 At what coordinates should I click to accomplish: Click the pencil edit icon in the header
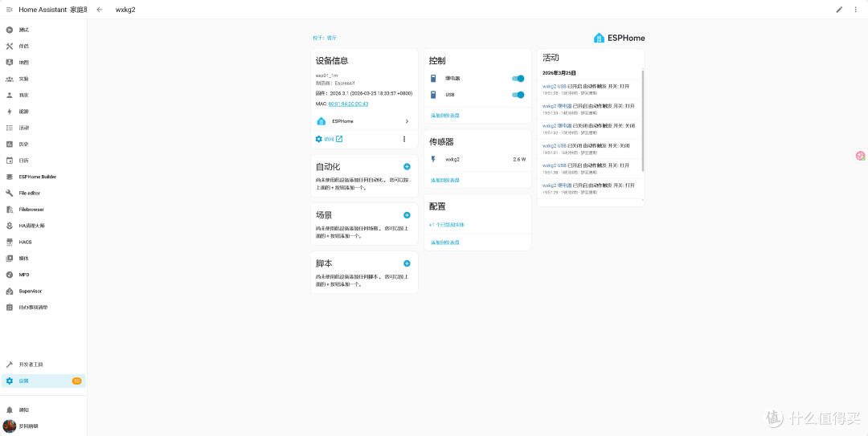pos(839,10)
